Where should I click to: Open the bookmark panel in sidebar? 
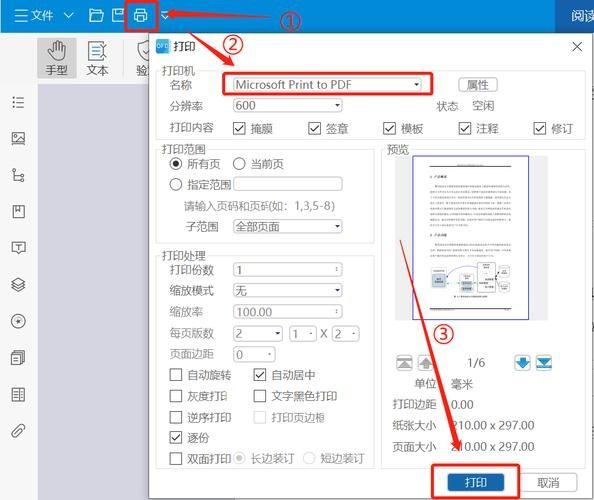18,211
